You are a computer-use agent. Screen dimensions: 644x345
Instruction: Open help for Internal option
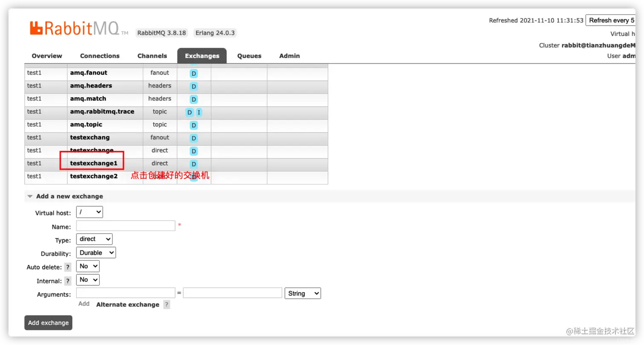(68, 281)
